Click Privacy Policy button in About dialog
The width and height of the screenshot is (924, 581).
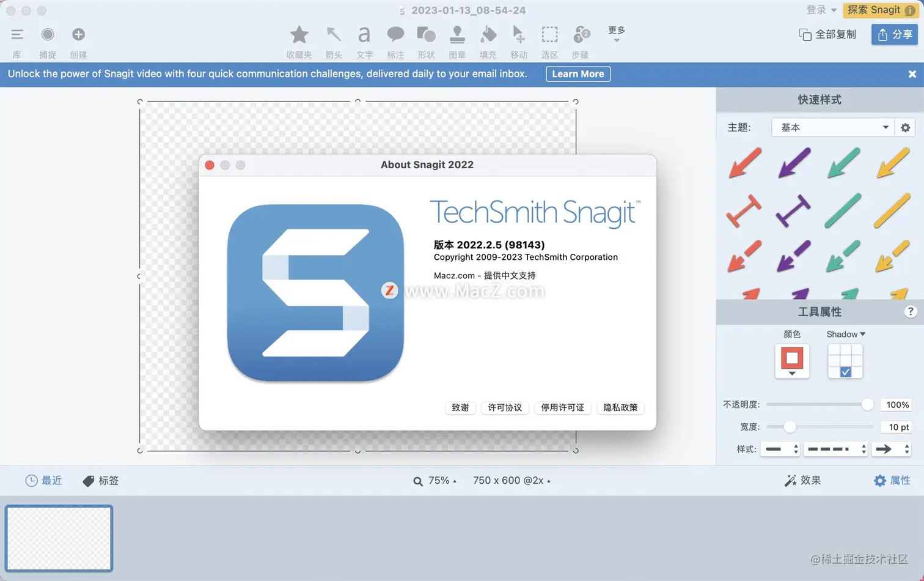click(620, 407)
